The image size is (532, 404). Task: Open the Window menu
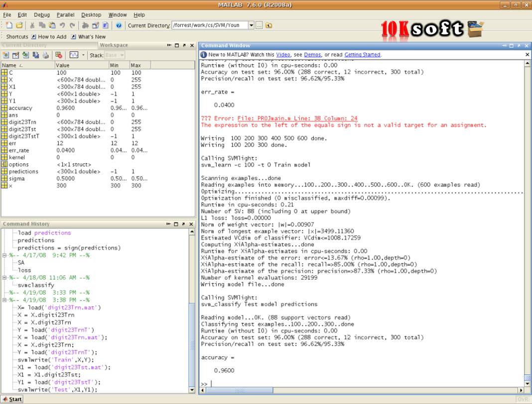(x=118, y=15)
